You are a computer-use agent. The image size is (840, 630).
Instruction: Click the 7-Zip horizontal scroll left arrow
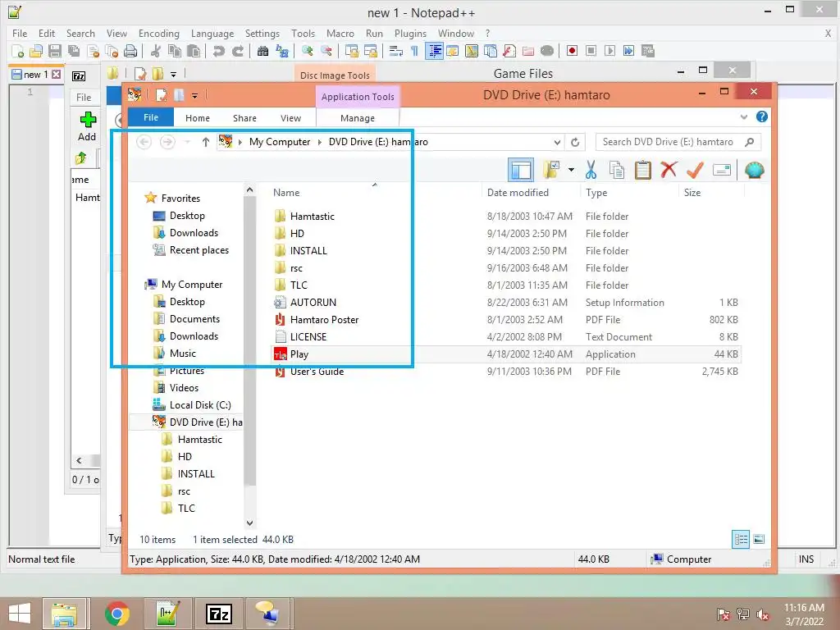tap(79, 461)
